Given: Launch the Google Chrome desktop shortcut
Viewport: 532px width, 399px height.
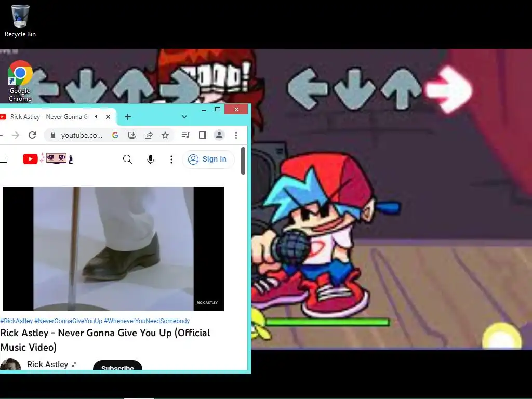Looking at the screenshot, I should pyautogui.click(x=20, y=82).
